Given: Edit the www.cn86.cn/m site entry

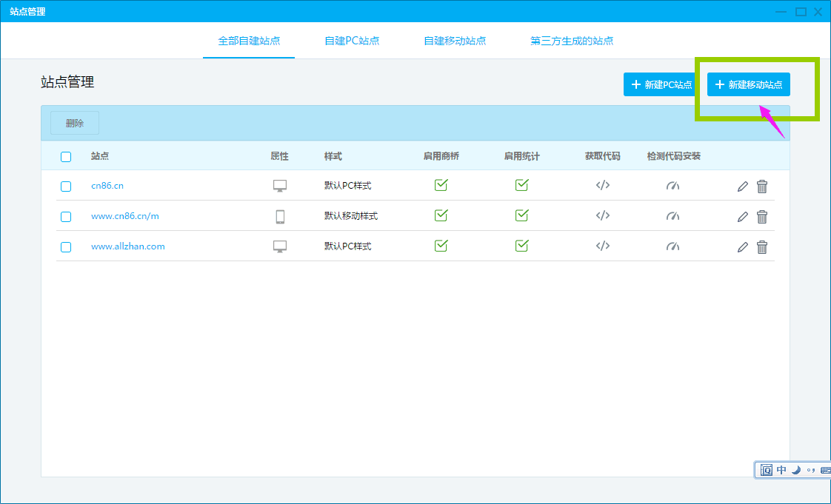Looking at the screenshot, I should point(743,217).
